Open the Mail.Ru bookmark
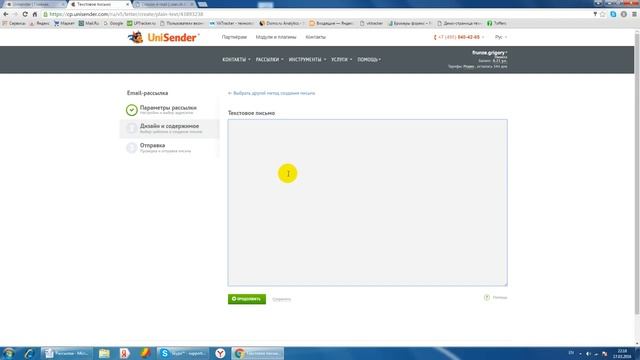The width and height of the screenshot is (640, 360). [x=89, y=23]
